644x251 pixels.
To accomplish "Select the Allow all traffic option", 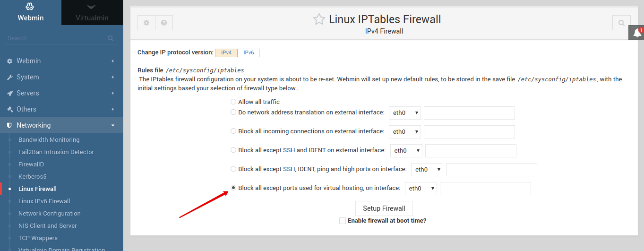I will pos(233,102).
